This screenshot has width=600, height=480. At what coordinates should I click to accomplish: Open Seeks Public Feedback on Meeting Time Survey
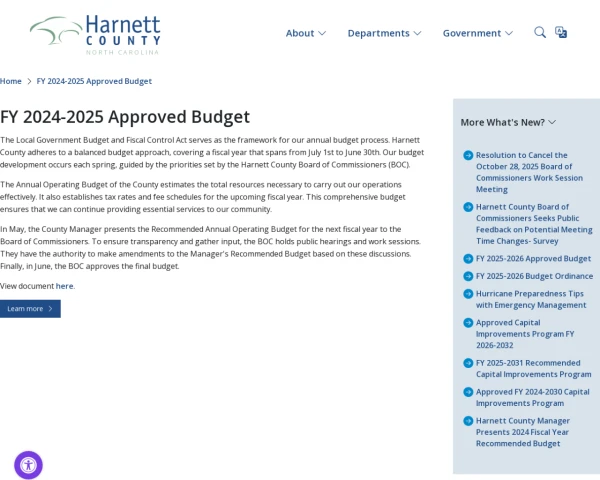click(534, 224)
